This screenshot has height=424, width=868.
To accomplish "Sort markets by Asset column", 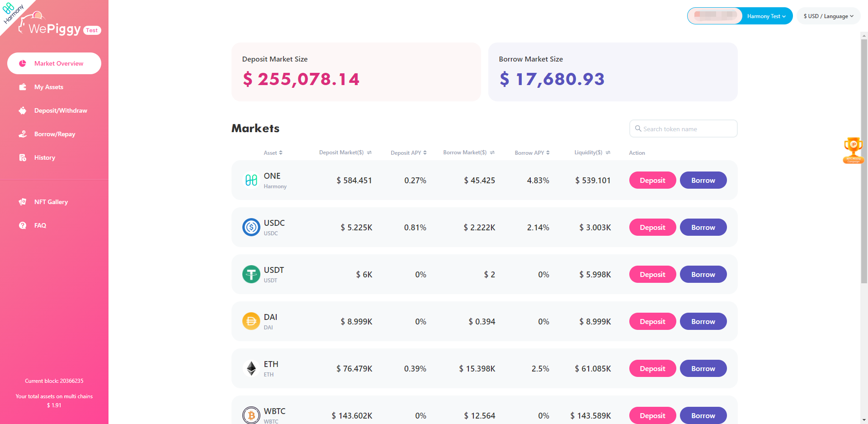I will click(273, 153).
